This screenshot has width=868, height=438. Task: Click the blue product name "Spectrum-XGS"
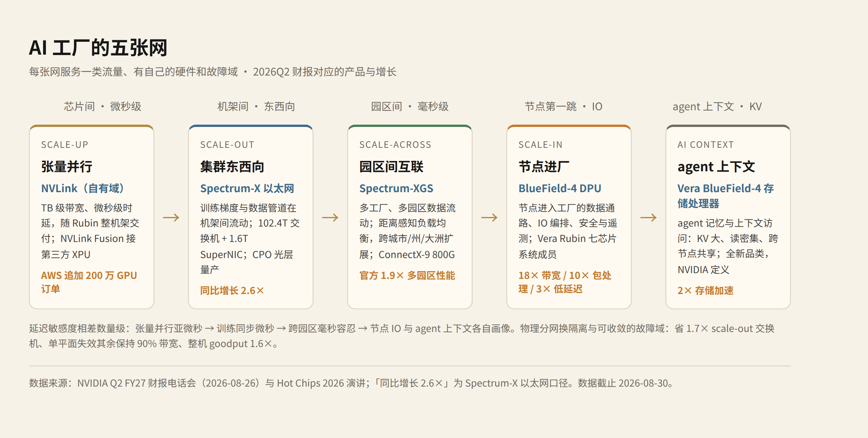pyautogui.click(x=396, y=188)
